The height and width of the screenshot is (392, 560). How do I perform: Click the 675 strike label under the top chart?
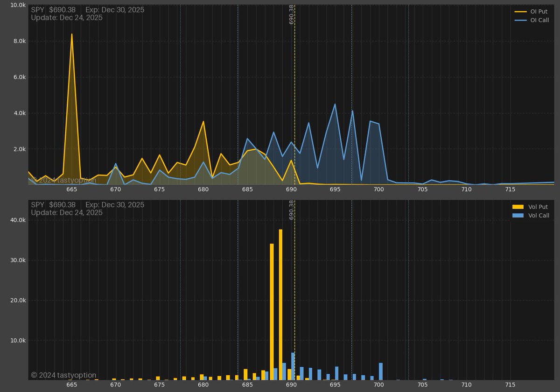[x=160, y=189]
